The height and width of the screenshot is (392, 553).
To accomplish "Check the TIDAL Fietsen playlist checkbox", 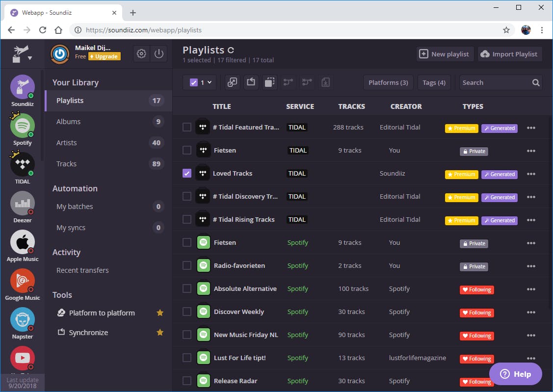I will click(x=187, y=150).
